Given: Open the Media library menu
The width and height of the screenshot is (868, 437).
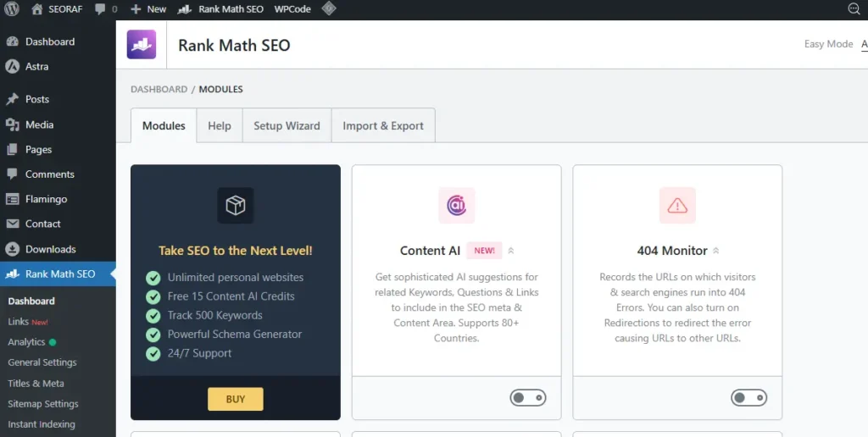Looking at the screenshot, I should click(x=39, y=124).
